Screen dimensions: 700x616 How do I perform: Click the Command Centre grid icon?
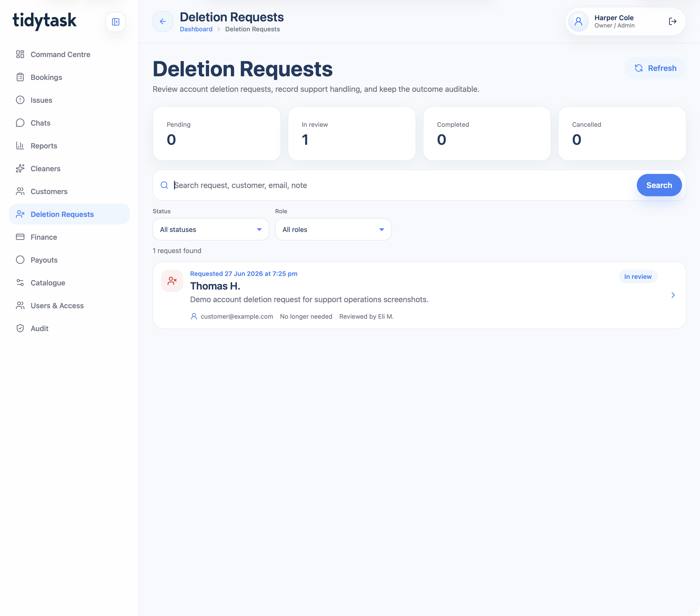click(x=20, y=54)
